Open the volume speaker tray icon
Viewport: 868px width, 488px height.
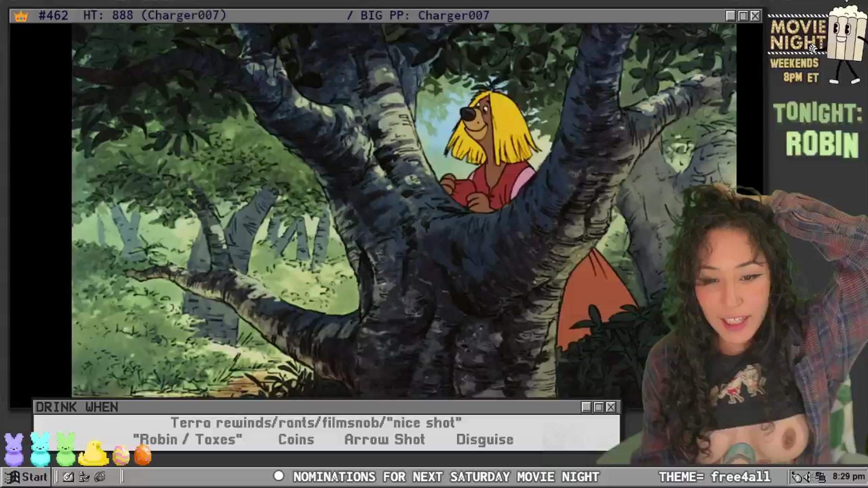pyautogui.click(x=809, y=477)
